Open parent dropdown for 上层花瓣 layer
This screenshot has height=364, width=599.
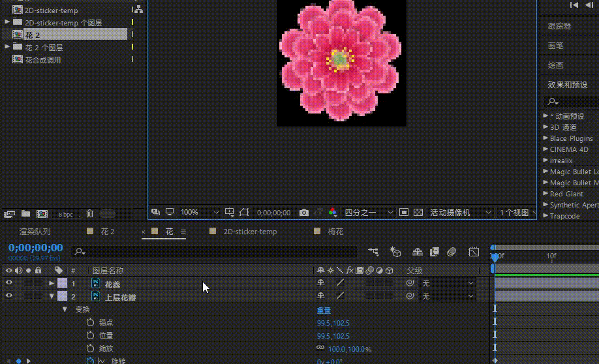tap(448, 296)
